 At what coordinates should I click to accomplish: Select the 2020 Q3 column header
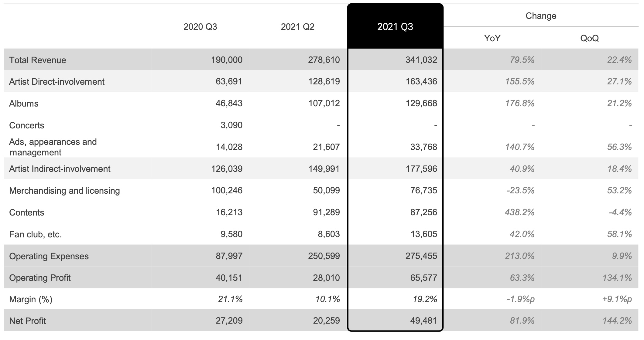(x=200, y=27)
